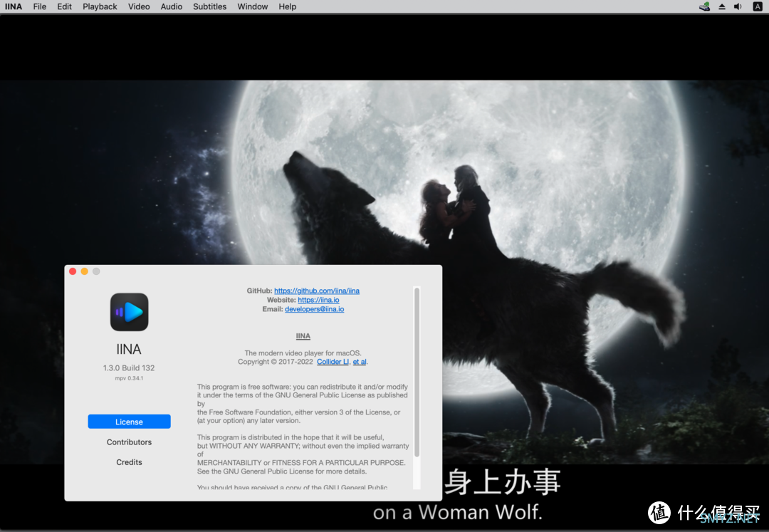
Task: Click 'The modern video player for macOS.' text
Action: coord(303,353)
